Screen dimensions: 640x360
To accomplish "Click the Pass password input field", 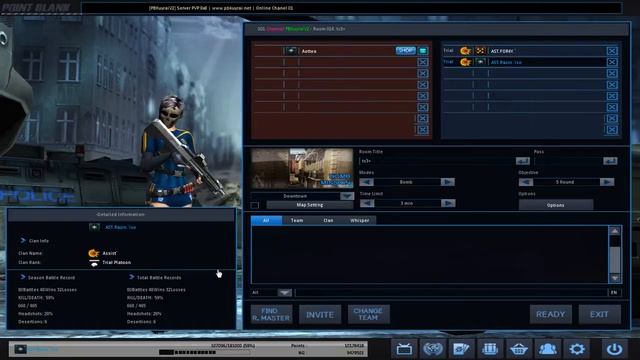I will click(x=568, y=161).
